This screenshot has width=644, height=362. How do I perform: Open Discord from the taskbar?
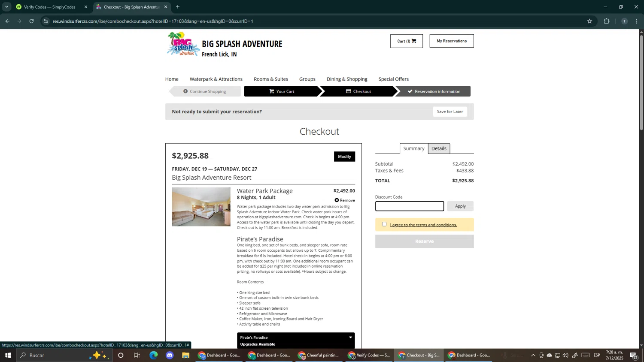coord(170,356)
